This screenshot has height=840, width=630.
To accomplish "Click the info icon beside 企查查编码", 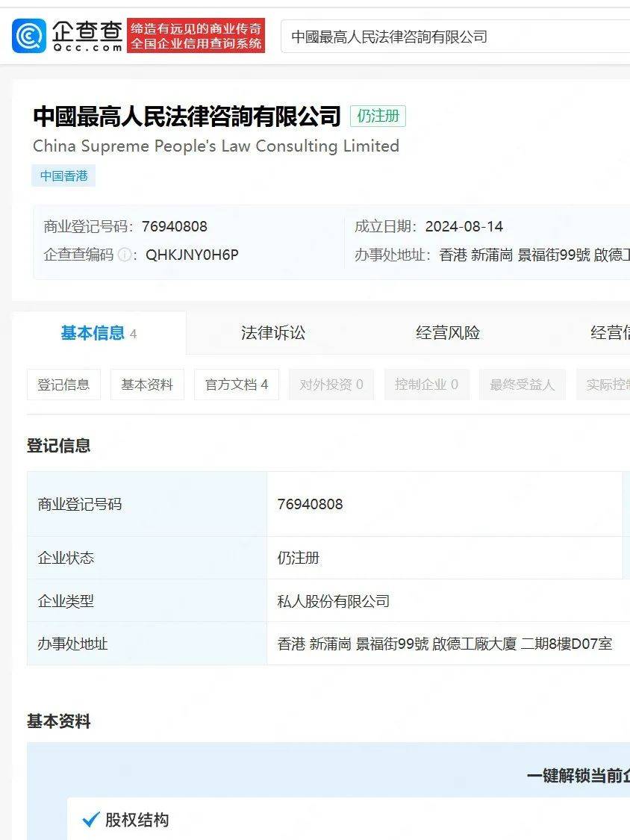I will (x=121, y=255).
